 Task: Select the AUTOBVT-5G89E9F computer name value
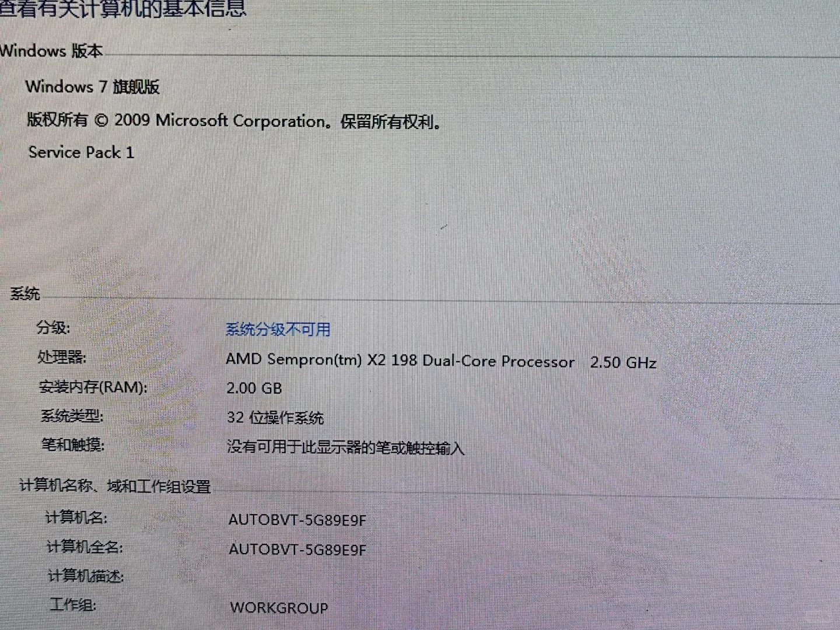(x=297, y=520)
